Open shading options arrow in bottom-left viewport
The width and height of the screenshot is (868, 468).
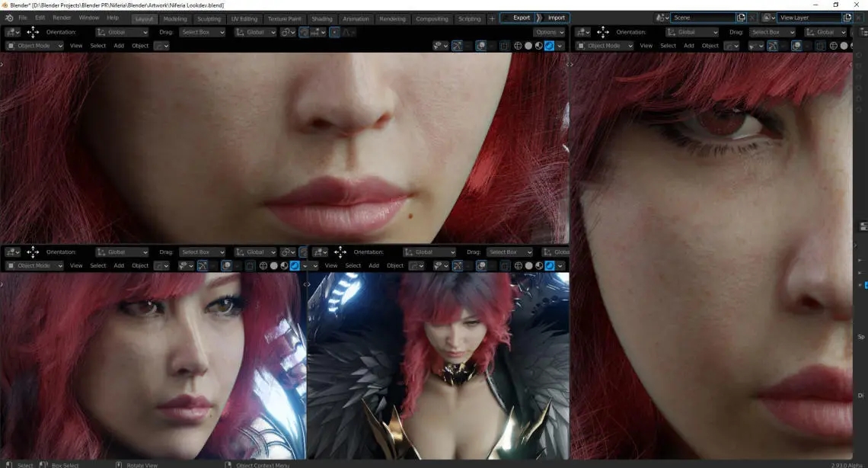tap(305, 266)
